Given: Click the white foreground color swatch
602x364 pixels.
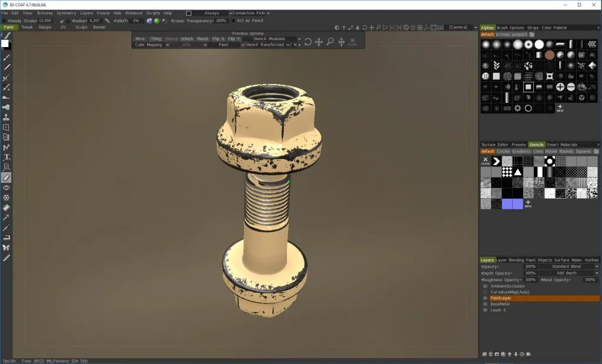Looking at the screenshot, I should 5,44.
